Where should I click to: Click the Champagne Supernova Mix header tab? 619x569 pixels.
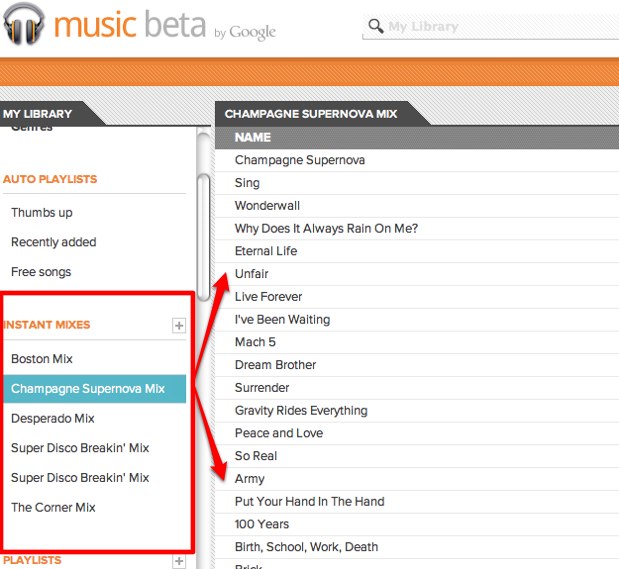(311, 114)
